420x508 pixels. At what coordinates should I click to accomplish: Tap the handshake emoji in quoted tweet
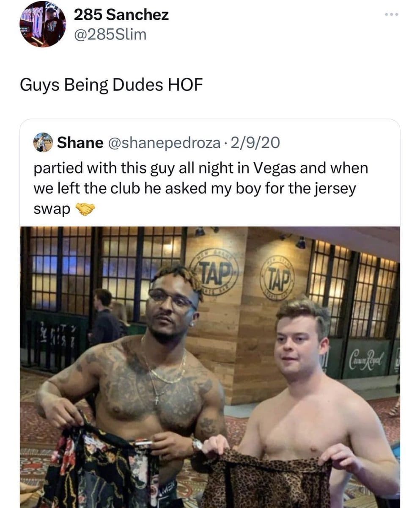coord(85,209)
